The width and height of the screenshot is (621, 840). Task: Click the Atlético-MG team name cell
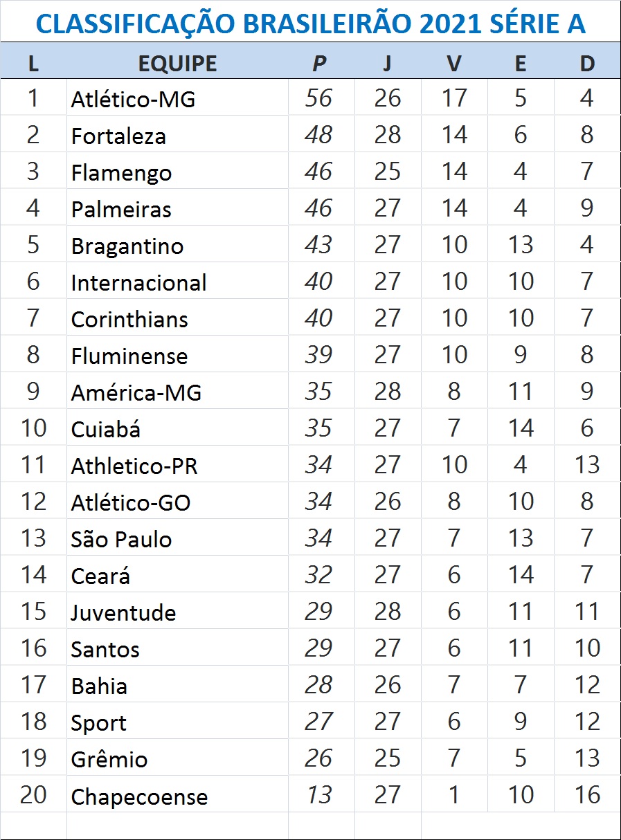coord(133,99)
